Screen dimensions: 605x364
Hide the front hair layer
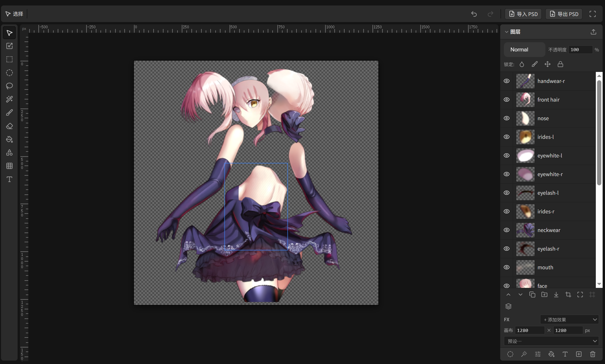[507, 100]
